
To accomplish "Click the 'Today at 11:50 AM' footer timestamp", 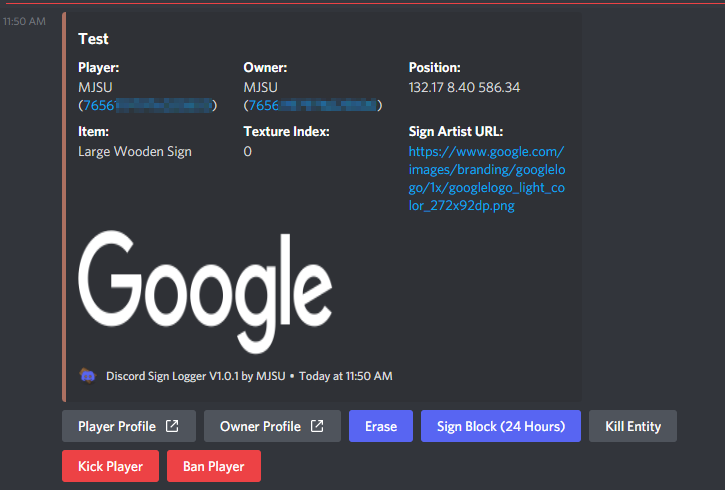I will [x=346, y=376].
